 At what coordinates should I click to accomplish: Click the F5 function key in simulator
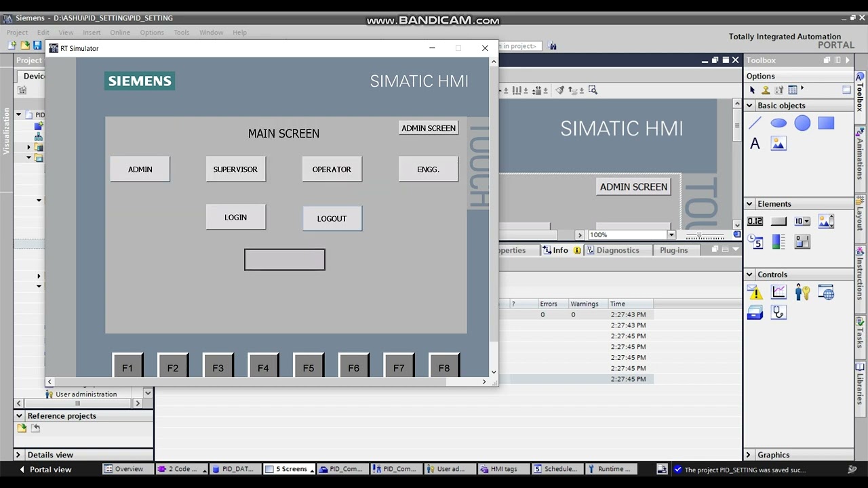point(309,366)
